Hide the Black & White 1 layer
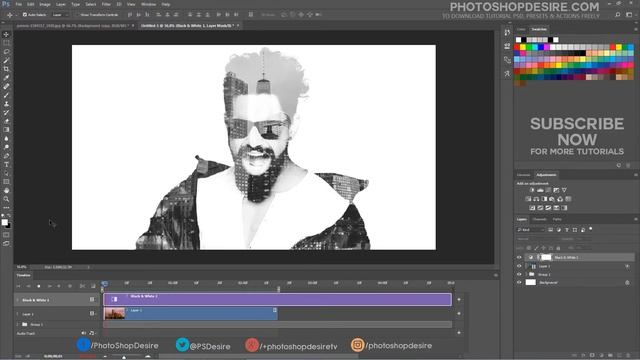The image size is (640, 360). [x=519, y=257]
